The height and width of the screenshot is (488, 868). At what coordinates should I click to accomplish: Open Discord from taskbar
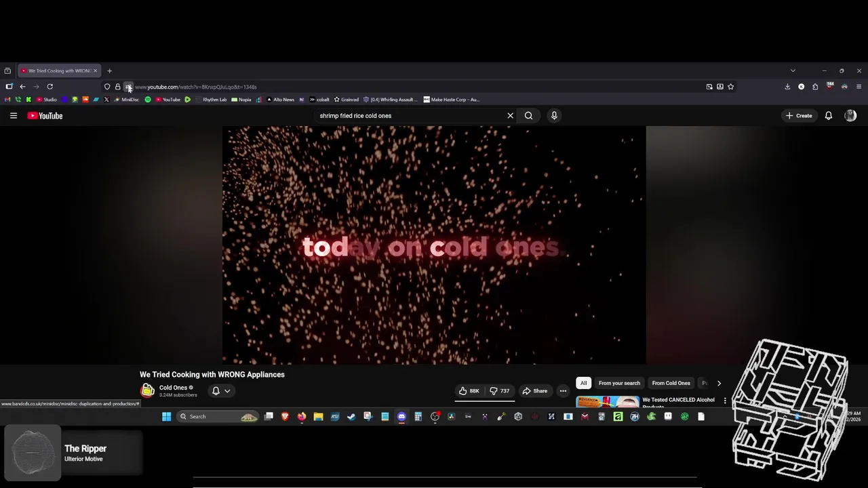point(401,417)
